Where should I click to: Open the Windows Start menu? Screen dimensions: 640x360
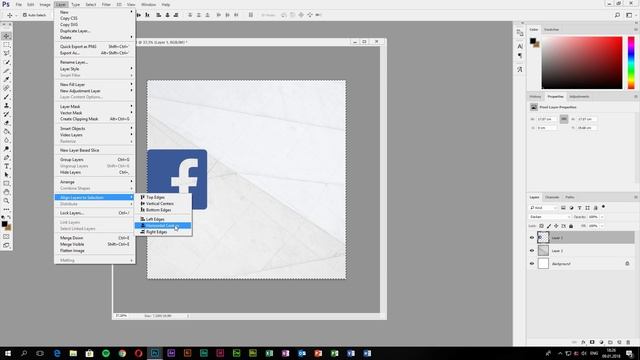[8, 353]
